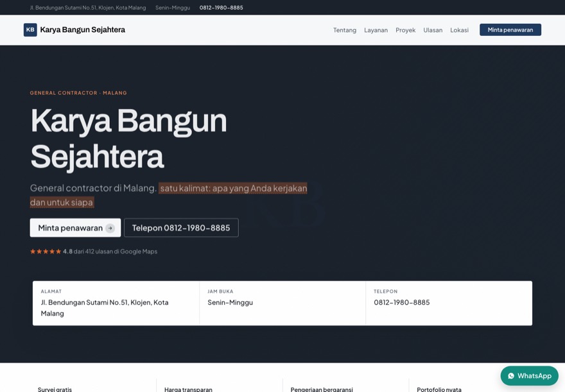Click Senin-Minggu text in top bar
Screen dimensions: 565x392
[x=173, y=8]
